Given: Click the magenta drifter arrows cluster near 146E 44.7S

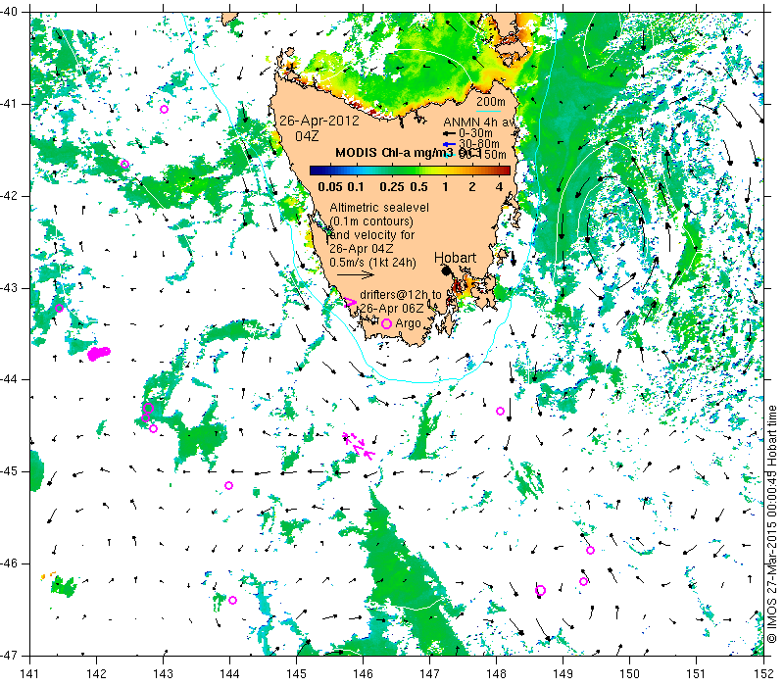Looking at the screenshot, I should (x=358, y=445).
